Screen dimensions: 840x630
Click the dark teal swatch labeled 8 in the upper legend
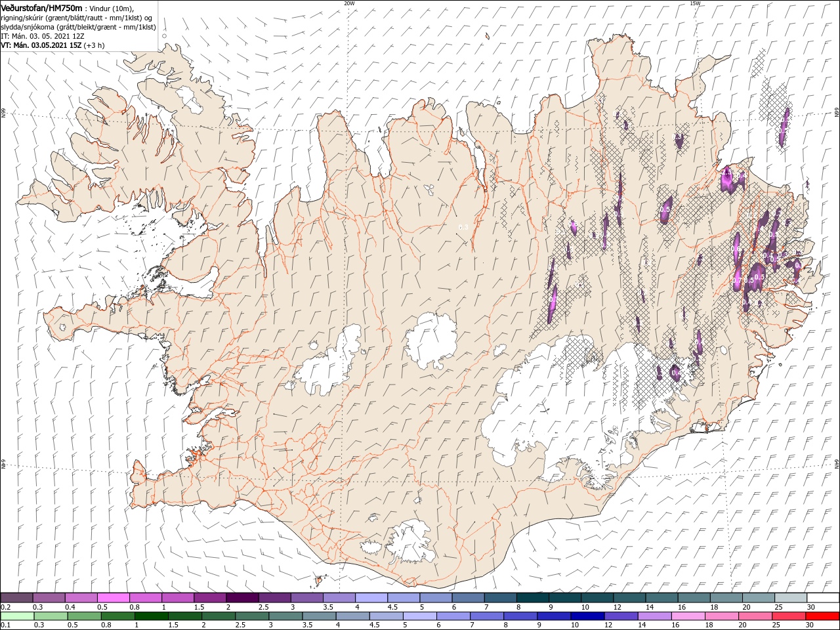532,598
